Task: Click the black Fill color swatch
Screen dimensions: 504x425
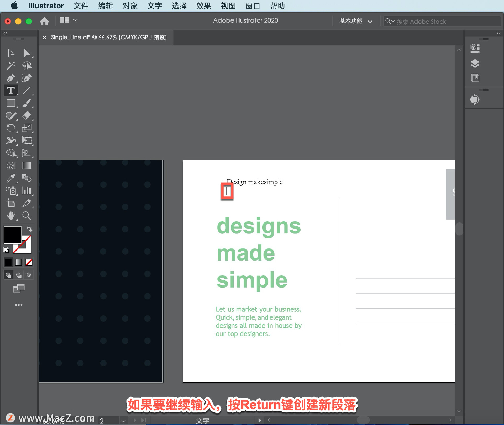Action: tap(12, 235)
